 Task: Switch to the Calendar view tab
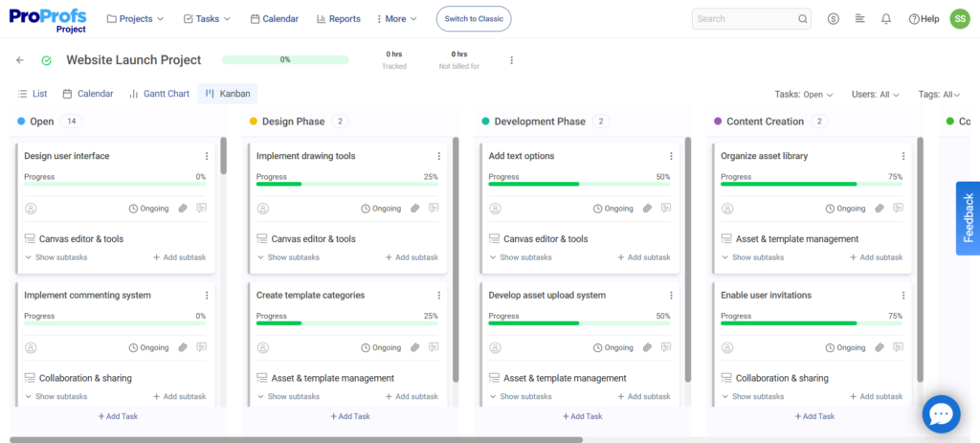88,94
